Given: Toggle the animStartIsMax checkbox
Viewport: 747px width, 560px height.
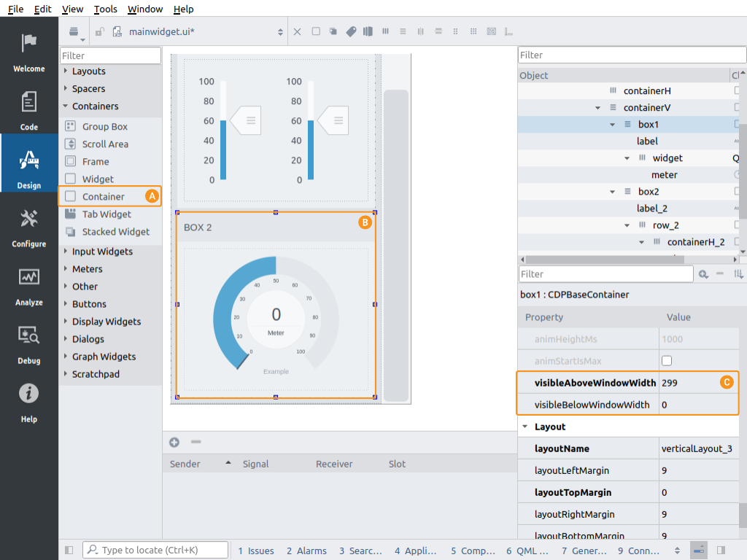Looking at the screenshot, I should tap(666, 361).
